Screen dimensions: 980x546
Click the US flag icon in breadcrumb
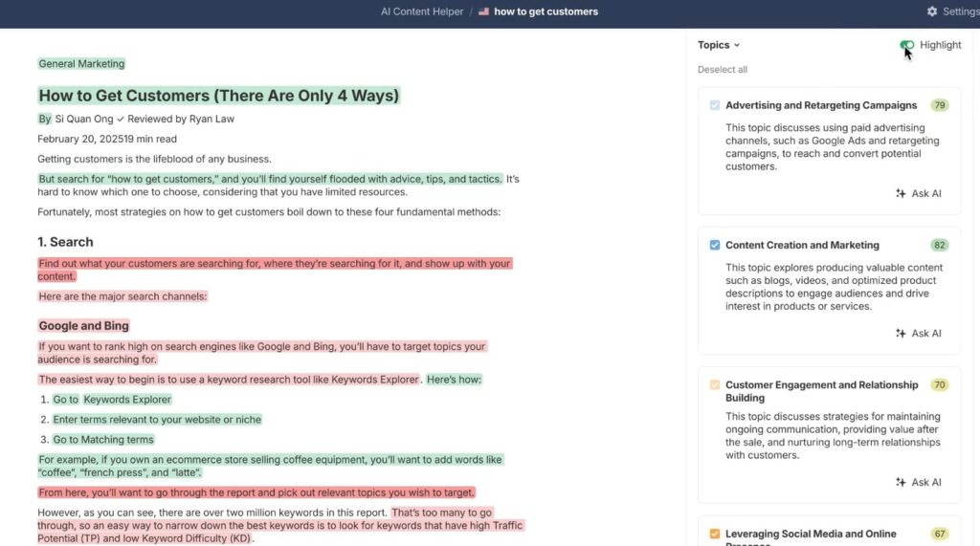pos(483,11)
